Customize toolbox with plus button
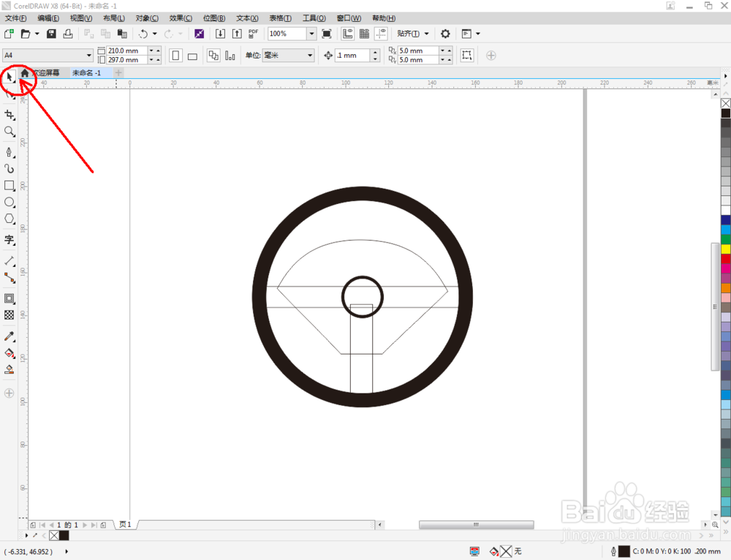Image resolution: width=731 pixels, height=560 pixels. [10, 393]
